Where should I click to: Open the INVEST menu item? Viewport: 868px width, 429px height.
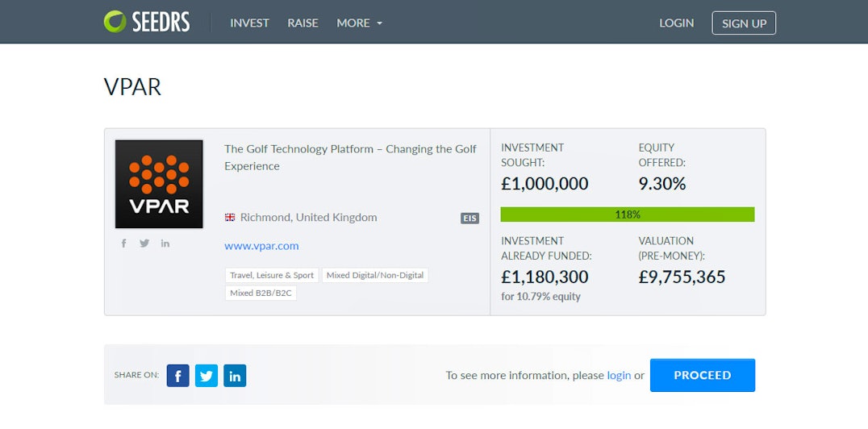(x=249, y=23)
